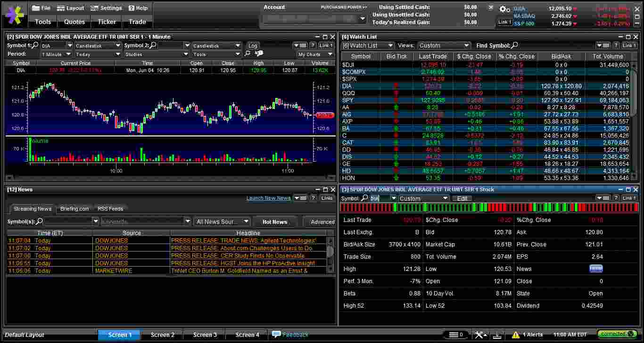Open the chart window options menu icon
Image resolution: width=644 pixels, height=343 pixels.
coord(300,45)
